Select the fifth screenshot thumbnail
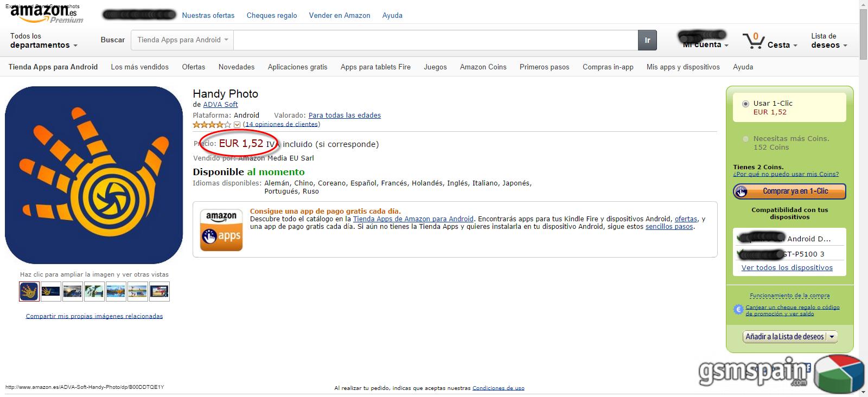The image size is (868, 397). point(116,291)
